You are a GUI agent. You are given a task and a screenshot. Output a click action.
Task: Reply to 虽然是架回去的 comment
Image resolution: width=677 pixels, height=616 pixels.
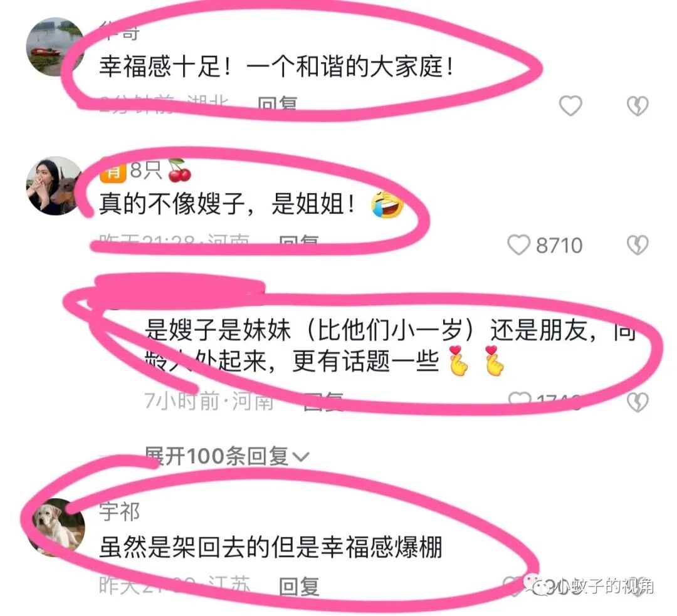(299, 586)
